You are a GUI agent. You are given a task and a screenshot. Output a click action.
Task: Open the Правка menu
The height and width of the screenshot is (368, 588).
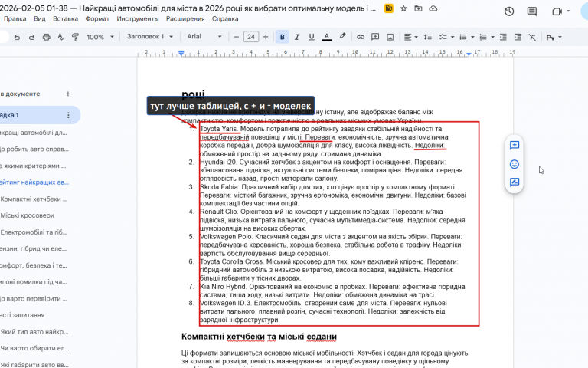pos(15,18)
